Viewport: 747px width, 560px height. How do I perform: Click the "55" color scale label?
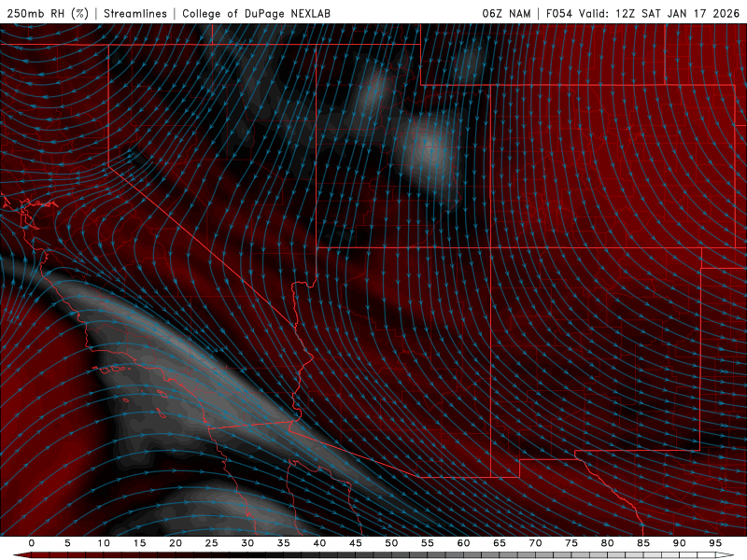[x=428, y=543]
